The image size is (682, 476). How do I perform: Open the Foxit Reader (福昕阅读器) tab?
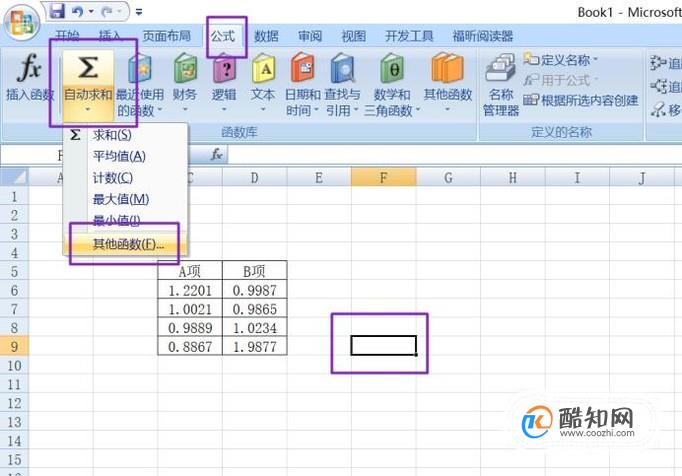click(x=482, y=36)
